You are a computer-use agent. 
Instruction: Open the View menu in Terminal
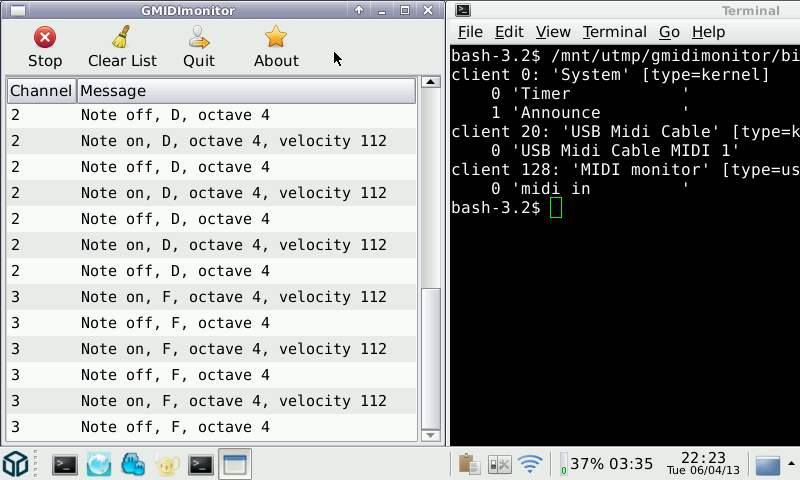[x=553, y=32]
